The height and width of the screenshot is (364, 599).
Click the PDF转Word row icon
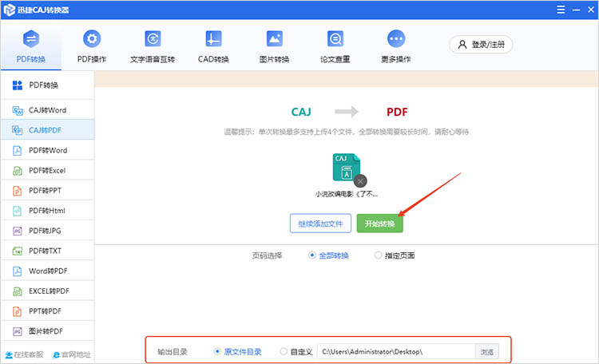[18, 151]
